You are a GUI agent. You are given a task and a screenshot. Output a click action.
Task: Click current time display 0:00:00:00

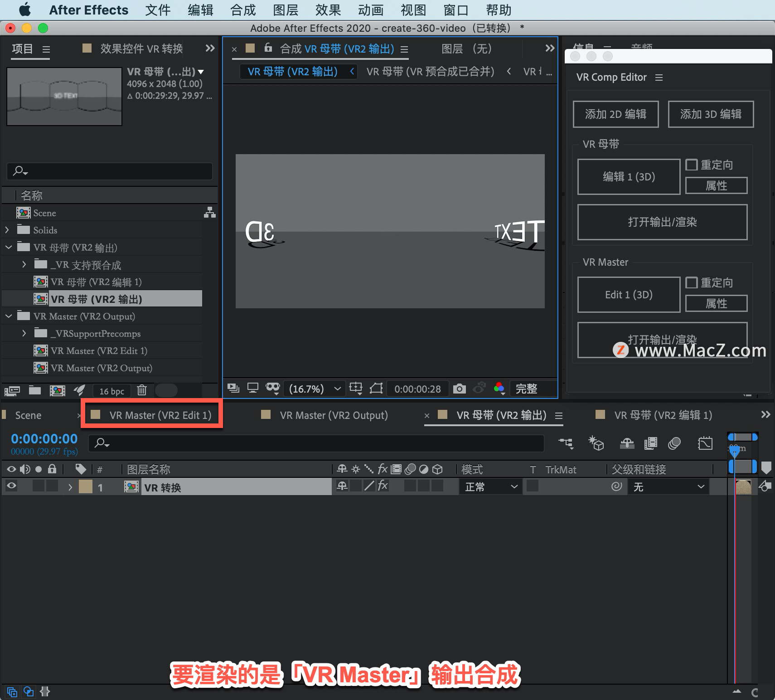[x=44, y=439]
